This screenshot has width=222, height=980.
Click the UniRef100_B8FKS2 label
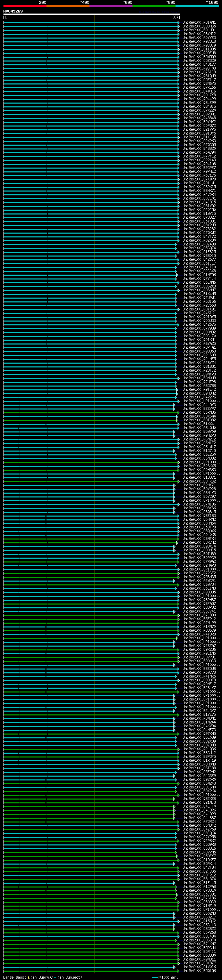[199, 481]
